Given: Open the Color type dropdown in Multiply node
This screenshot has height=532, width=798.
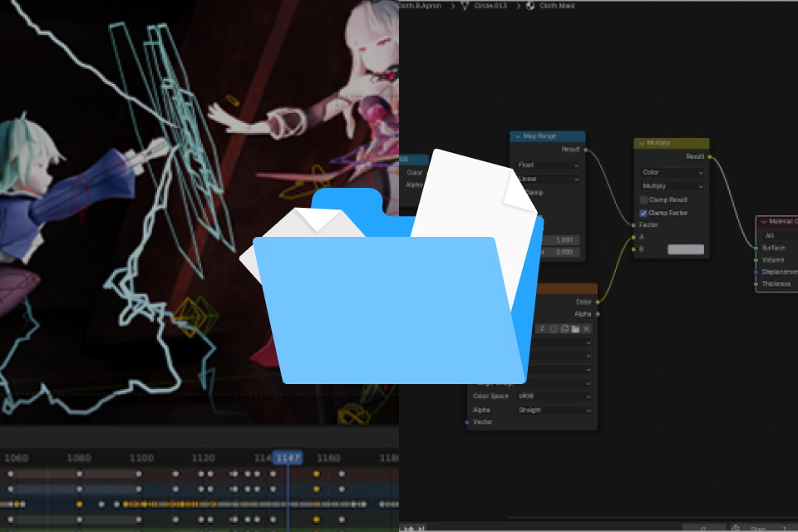Looking at the screenshot, I should 672,172.
